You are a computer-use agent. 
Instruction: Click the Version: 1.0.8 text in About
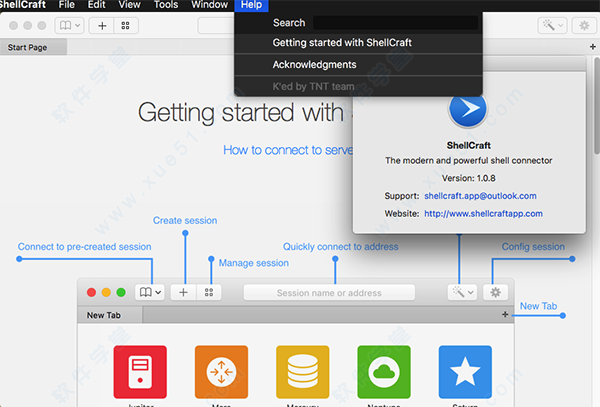coord(468,178)
